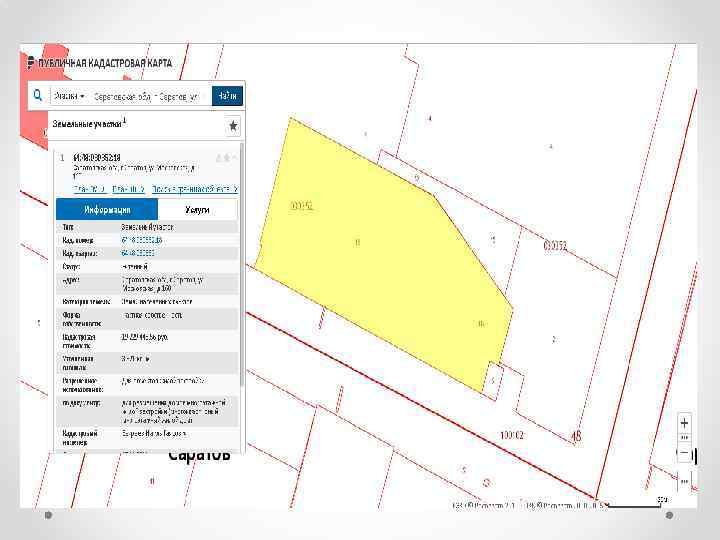Click the Земельные участки results header

tap(89, 124)
